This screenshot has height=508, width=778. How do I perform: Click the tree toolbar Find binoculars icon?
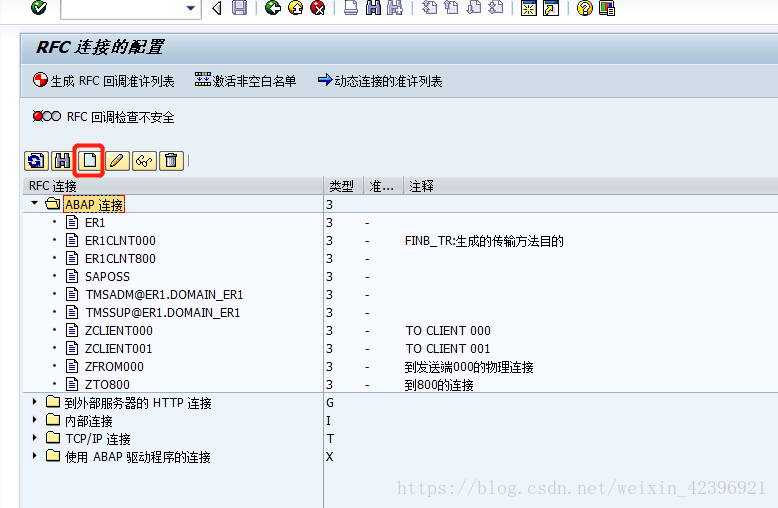pos(63,161)
